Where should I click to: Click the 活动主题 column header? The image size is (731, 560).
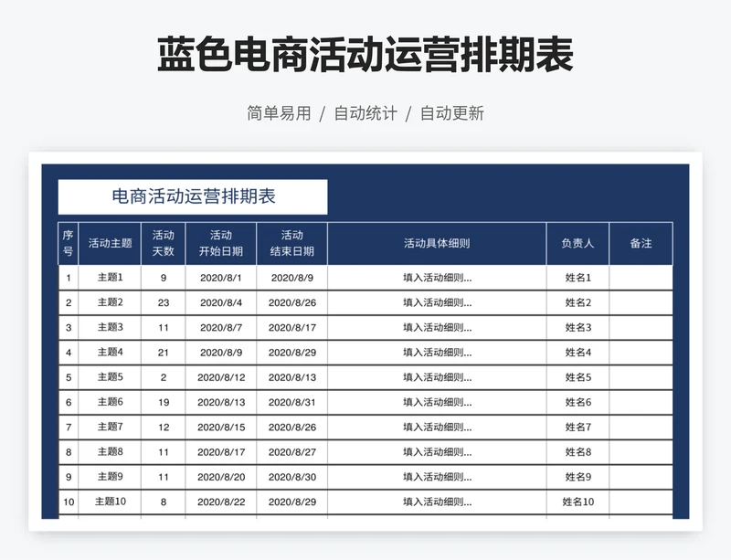point(110,243)
